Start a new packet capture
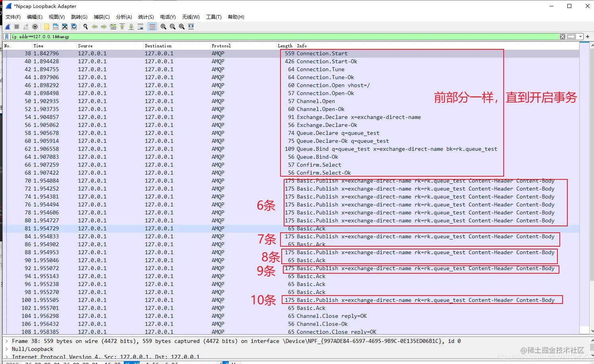 click(x=8, y=27)
